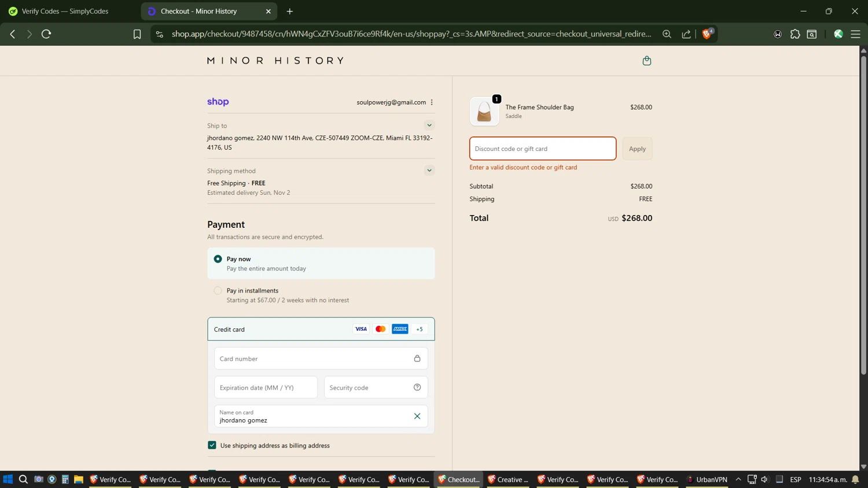Screen dimensions: 868x488
Task: Click the volume speaker tray icon
Action: pyautogui.click(x=765, y=479)
